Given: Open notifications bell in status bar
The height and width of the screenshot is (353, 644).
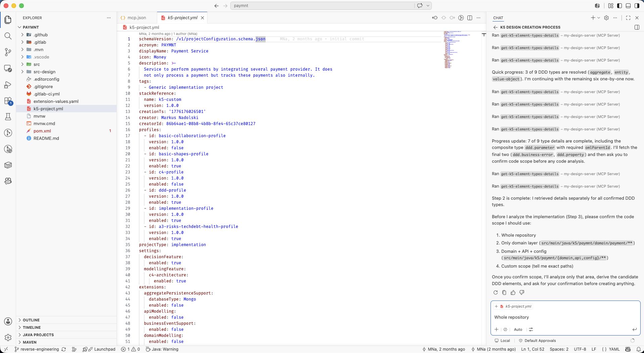Looking at the screenshot, I should click(639, 349).
